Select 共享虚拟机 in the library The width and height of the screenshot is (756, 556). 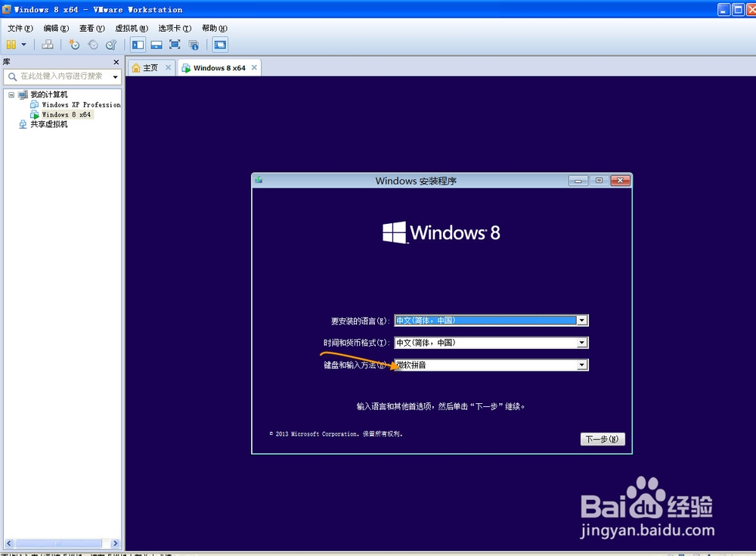(48, 124)
